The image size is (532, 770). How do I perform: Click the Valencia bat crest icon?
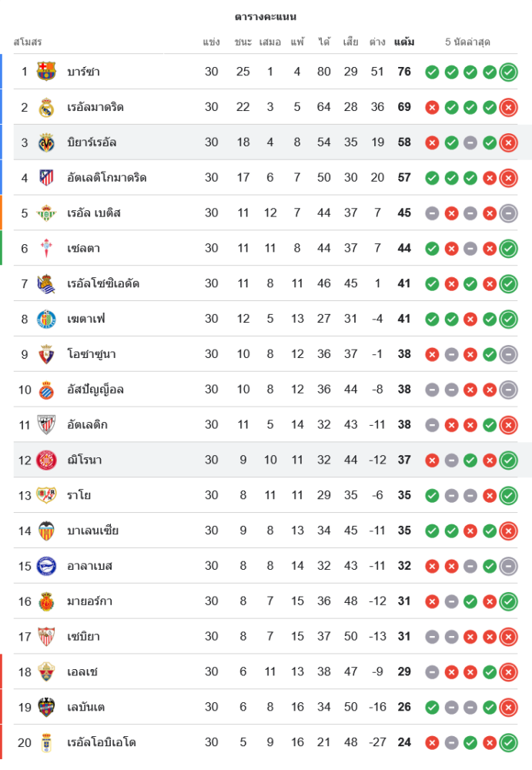[x=46, y=531]
